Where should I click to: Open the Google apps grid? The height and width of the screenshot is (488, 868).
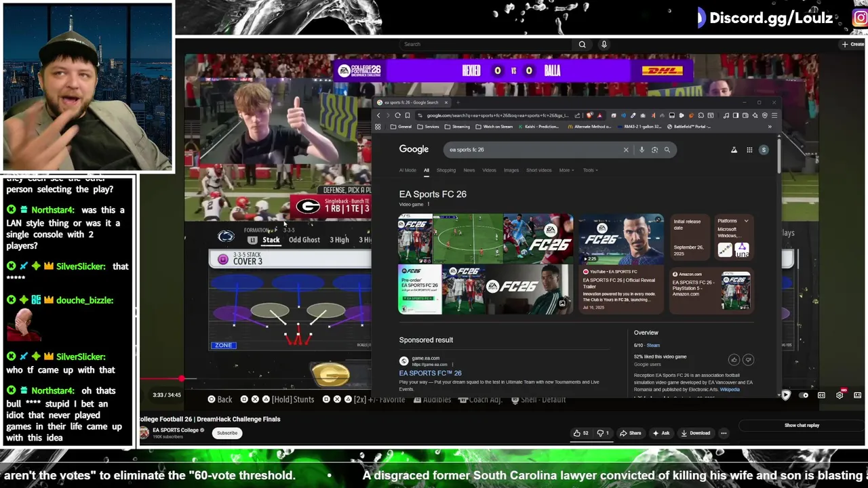click(x=749, y=150)
